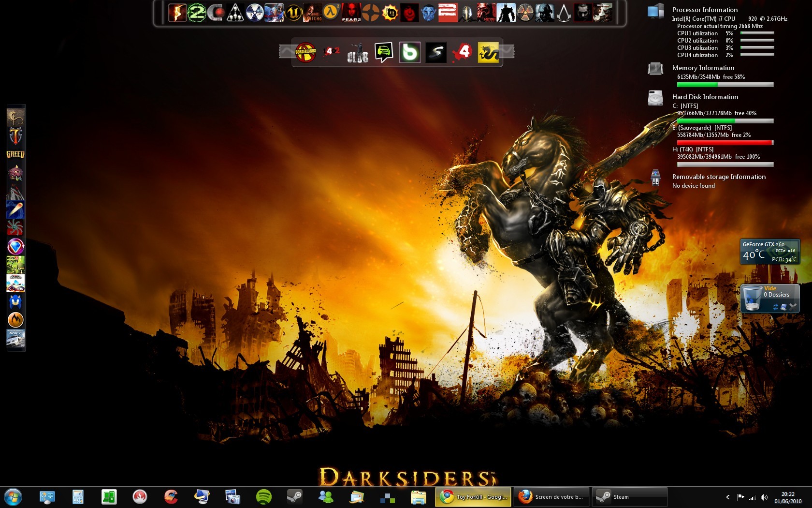Open the green number 2 game icon
Viewport: 812px width, 508px height.
197,13
